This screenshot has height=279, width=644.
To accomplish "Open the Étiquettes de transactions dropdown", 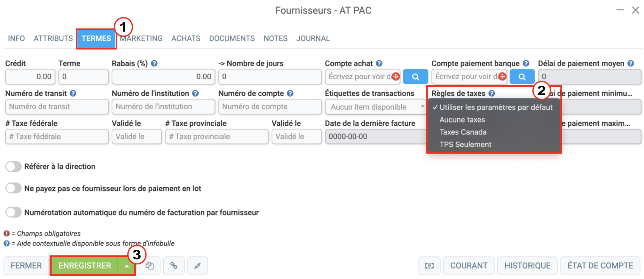I will [376, 107].
